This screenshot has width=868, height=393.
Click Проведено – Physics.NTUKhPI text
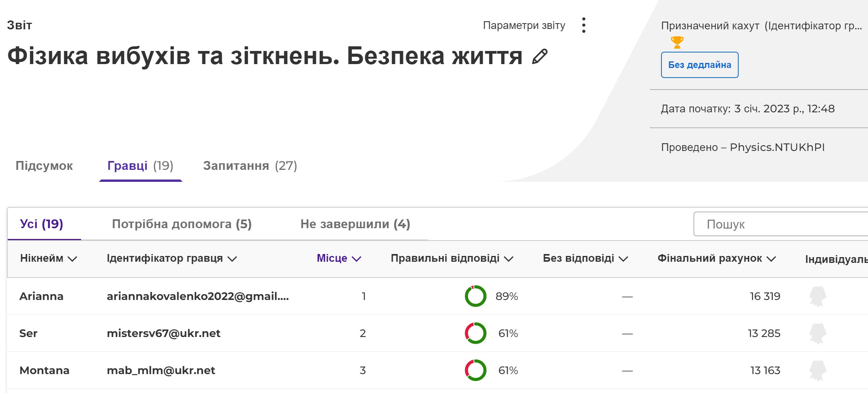743,147
